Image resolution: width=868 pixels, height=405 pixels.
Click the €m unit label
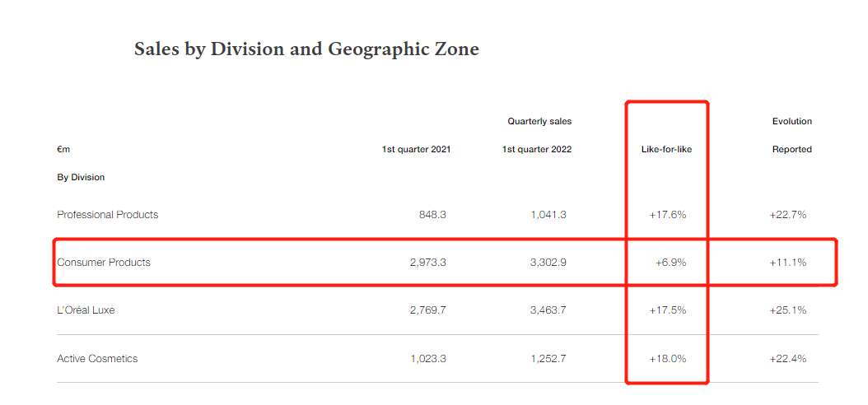(63, 149)
